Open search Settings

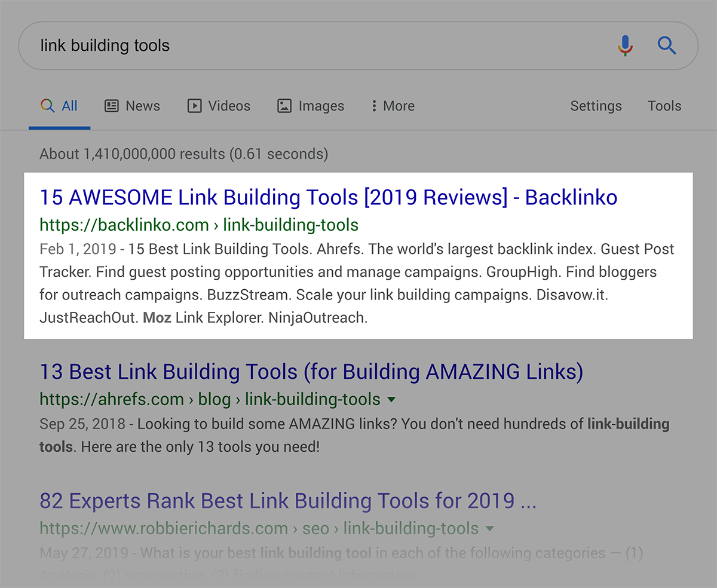tap(596, 106)
